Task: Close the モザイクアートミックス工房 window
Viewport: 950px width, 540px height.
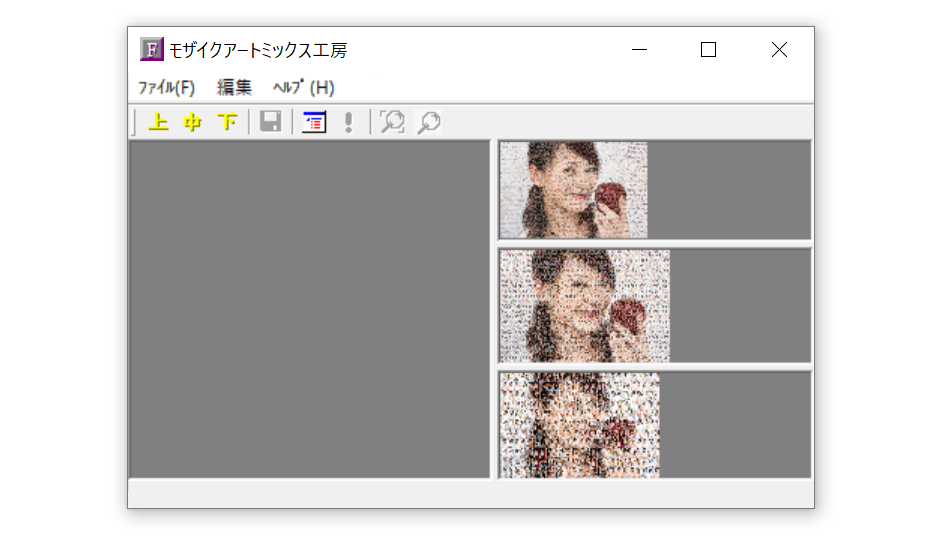Action: coord(779,50)
